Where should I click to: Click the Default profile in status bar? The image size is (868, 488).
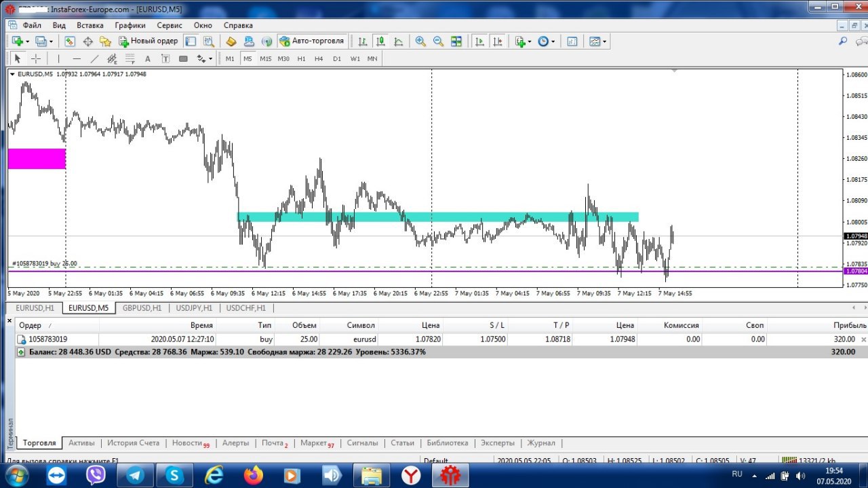pyautogui.click(x=436, y=460)
